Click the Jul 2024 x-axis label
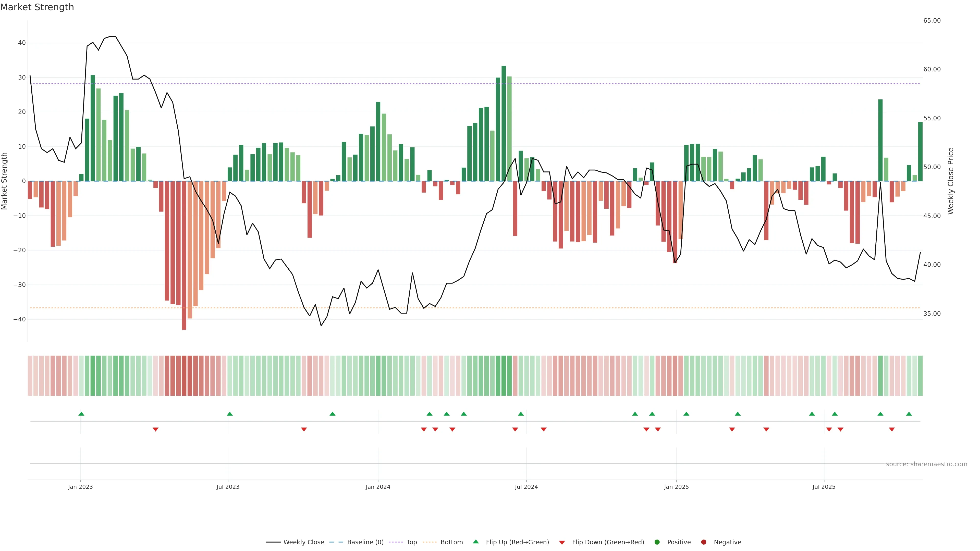 click(x=526, y=487)
